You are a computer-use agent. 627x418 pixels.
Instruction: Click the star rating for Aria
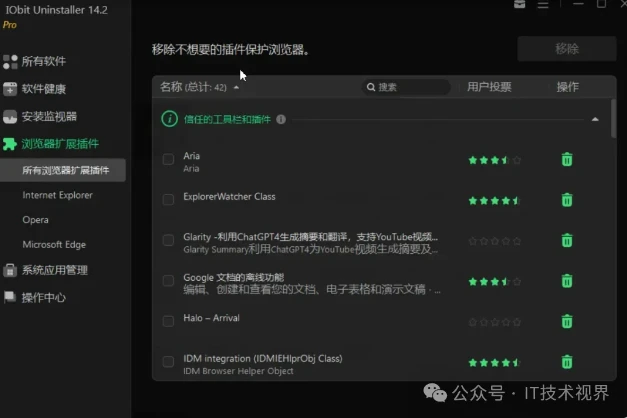tap(495, 160)
